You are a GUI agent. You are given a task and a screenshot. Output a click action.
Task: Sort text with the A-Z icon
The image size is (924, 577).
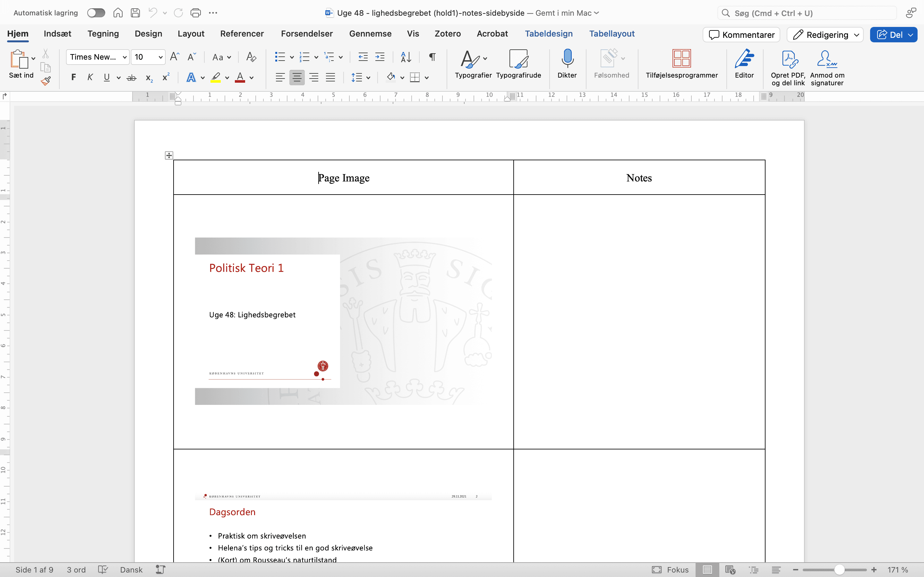[x=406, y=56]
